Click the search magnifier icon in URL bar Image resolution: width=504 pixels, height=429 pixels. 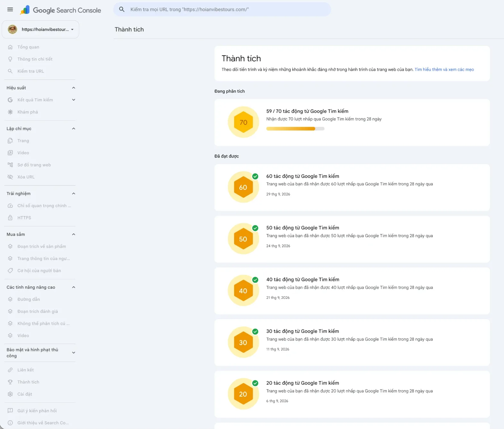point(122,10)
